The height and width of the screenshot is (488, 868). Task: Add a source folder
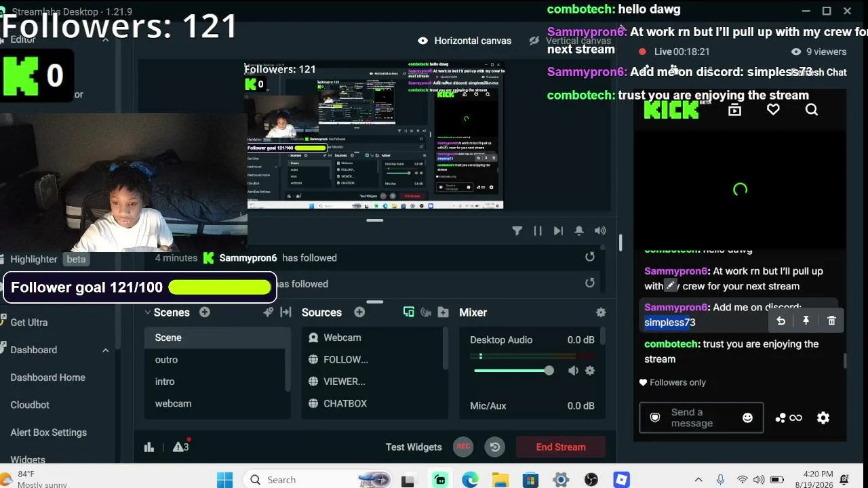443,312
